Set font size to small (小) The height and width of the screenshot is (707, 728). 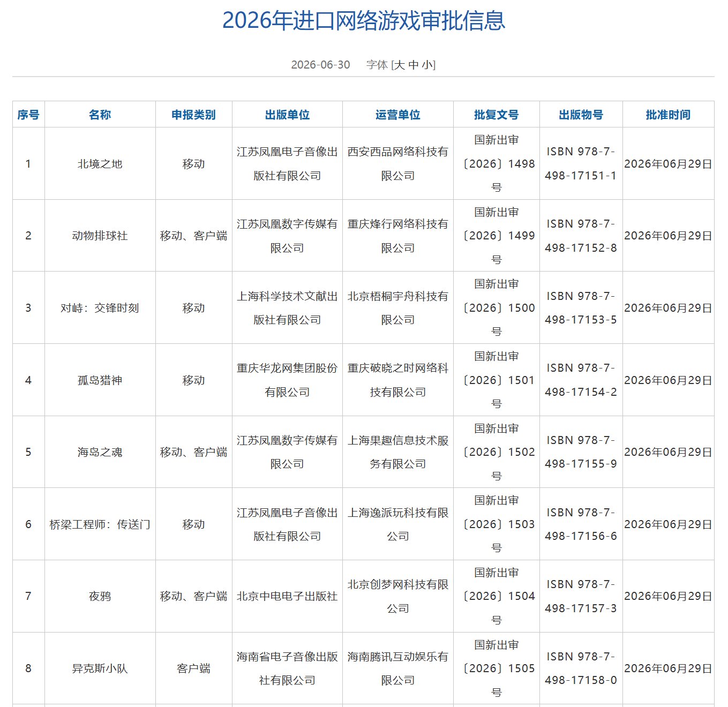click(x=427, y=65)
